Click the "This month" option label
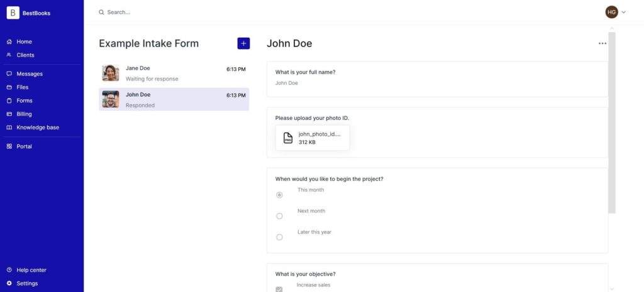Viewport: 644px width, 292px height. click(311, 190)
